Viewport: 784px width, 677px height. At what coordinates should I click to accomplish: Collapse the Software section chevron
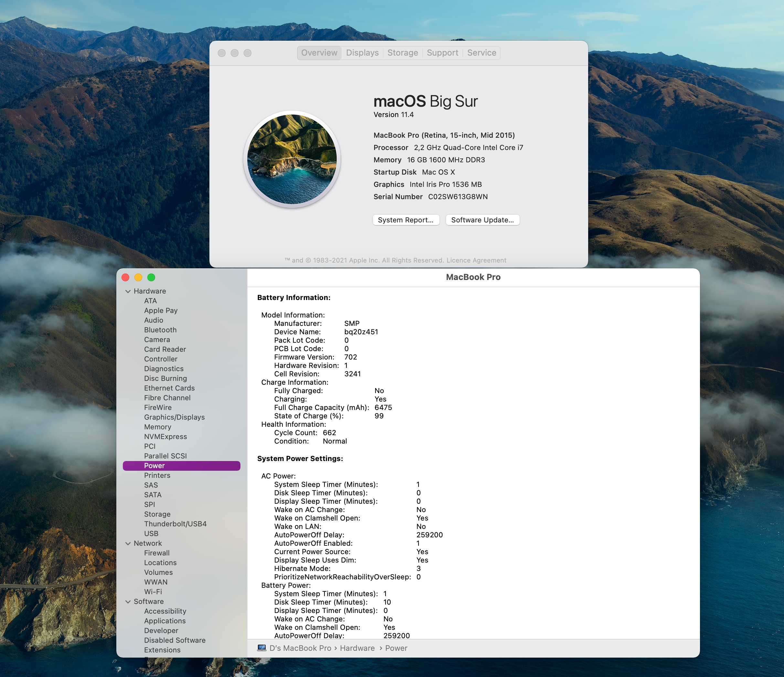point(128,602)
